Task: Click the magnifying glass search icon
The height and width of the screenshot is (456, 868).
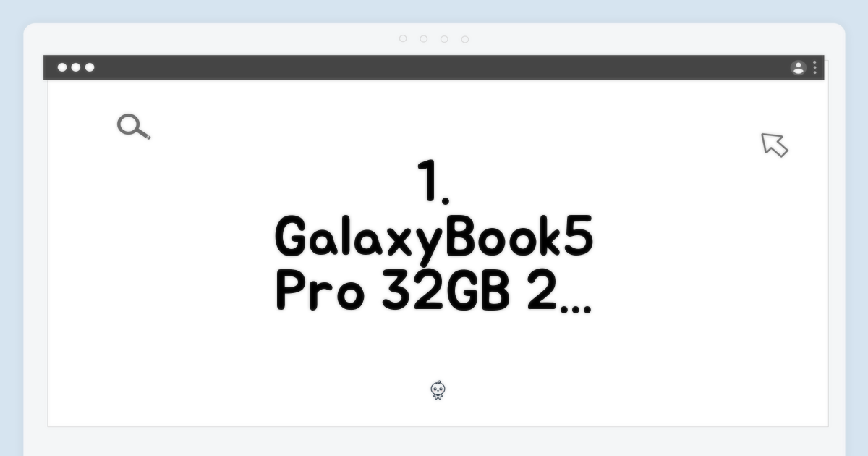Action: coord(133,127)
